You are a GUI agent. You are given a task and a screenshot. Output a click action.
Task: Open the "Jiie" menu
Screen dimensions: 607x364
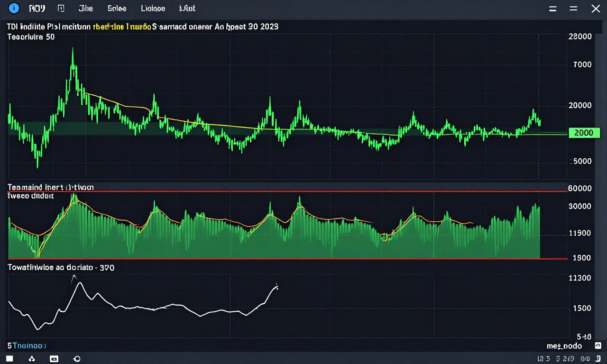coord(86,8)
